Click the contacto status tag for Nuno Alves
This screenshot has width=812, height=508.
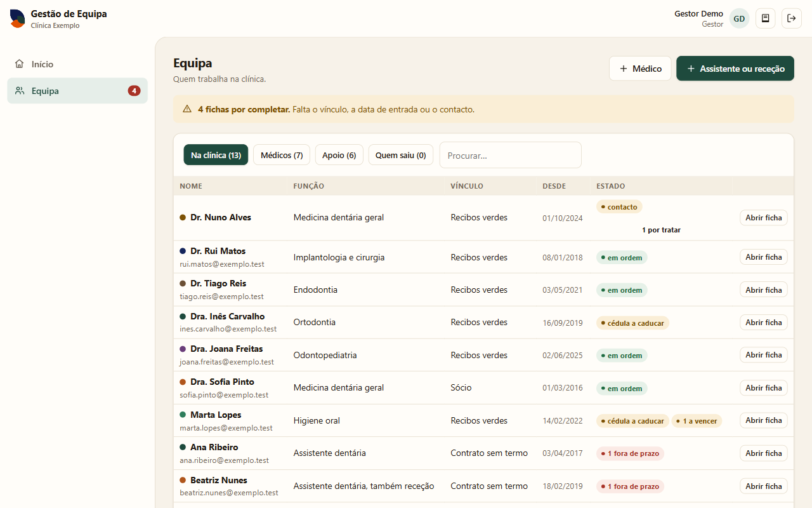pyautogui.click(x=619, y=207)
